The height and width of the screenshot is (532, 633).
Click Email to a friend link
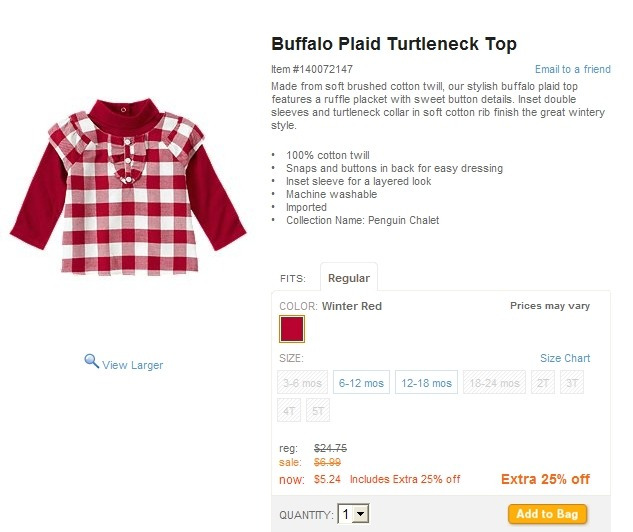[572, 69]
